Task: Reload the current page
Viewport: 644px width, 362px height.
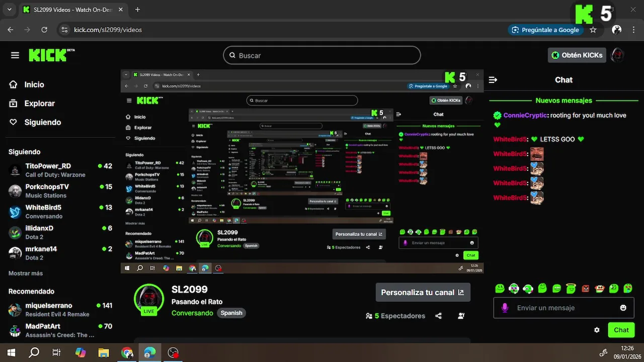Action: click(x=44, y=30)
